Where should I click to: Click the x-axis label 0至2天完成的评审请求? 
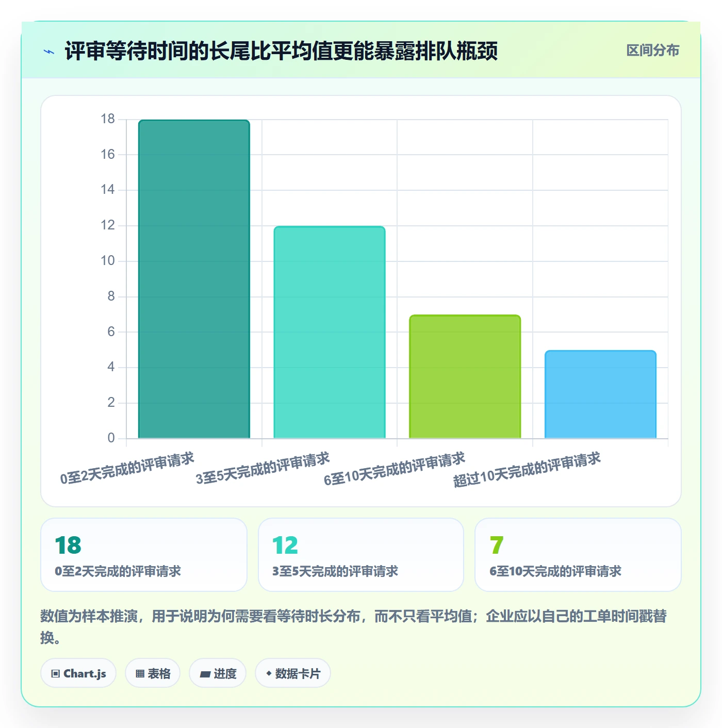127,468
